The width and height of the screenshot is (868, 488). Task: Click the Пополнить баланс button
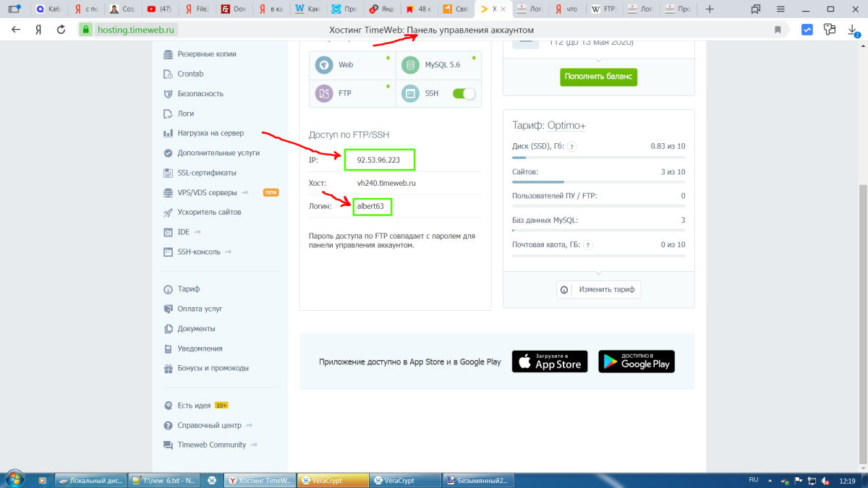click(x=598, y=77)
